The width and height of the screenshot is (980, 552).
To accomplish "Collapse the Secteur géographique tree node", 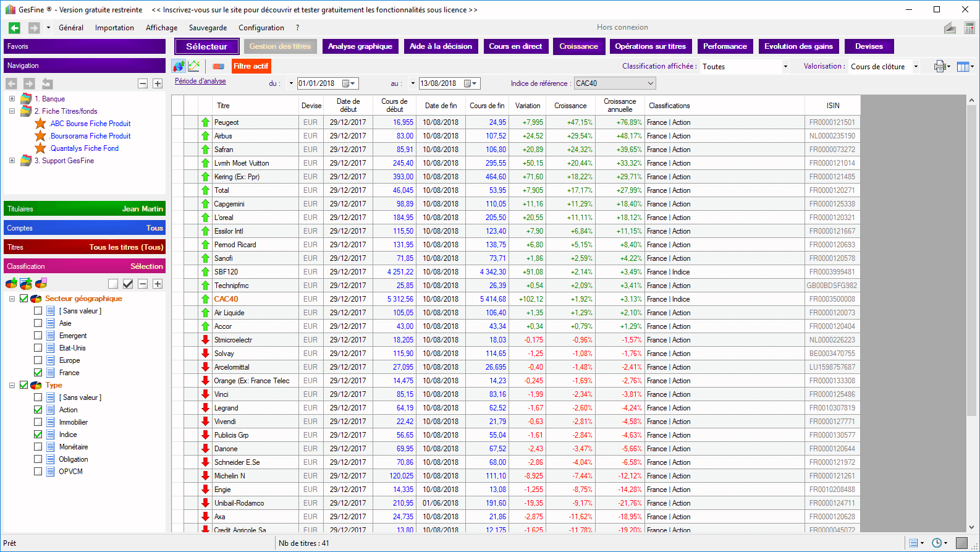I will point(12,299).
